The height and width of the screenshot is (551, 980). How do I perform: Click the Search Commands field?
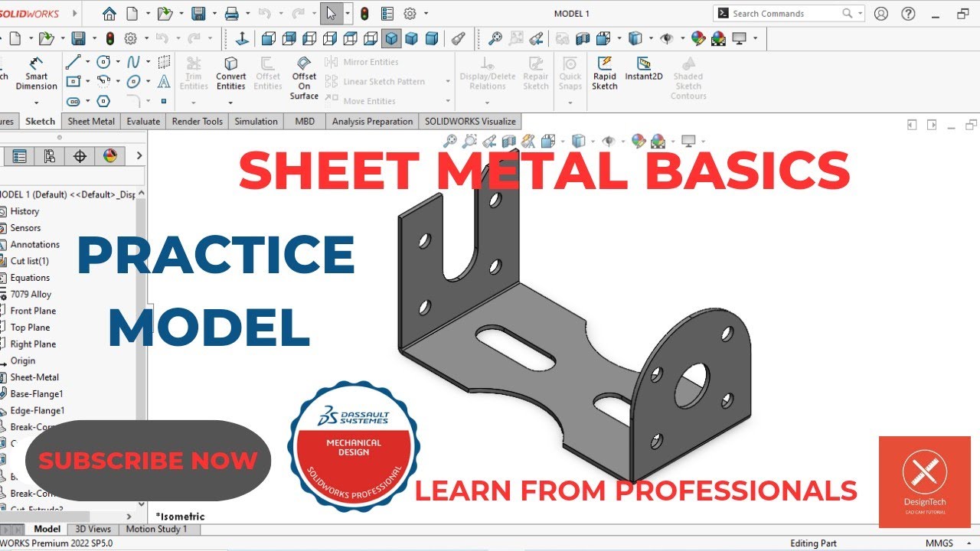tap(789, 14)
